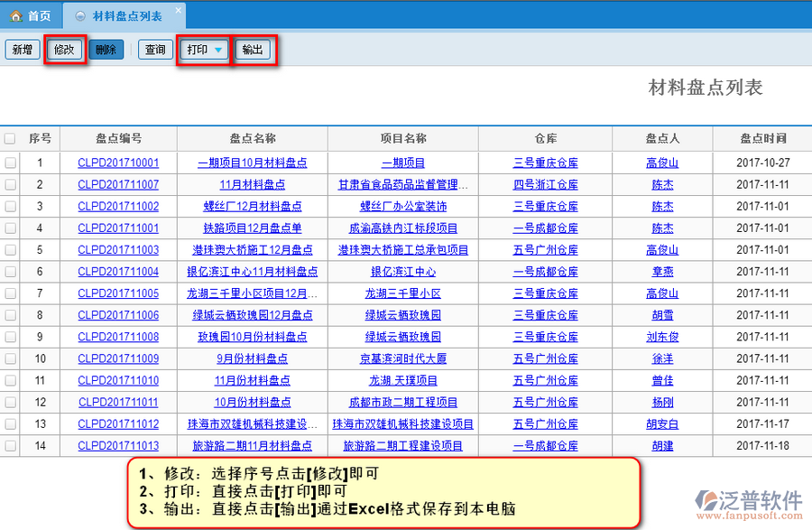
Task: Select the checkbox for row 14
Action: pos(10,446)
